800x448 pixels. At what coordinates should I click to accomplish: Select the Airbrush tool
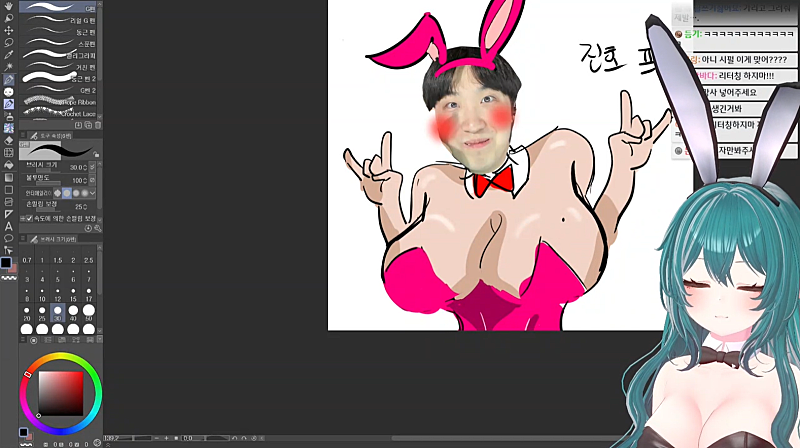9,116
